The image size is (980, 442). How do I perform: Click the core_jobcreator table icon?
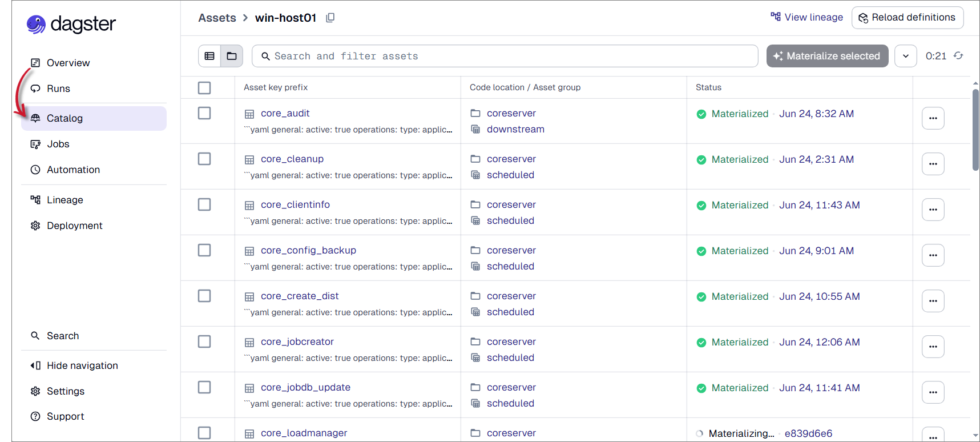[249, 342]
